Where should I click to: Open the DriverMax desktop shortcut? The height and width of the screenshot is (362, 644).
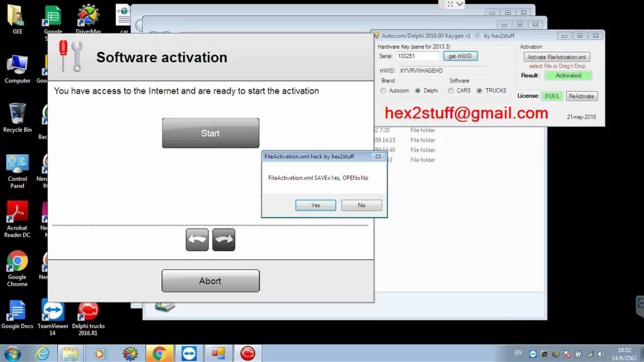pyautogui.click(x=88, y=19)
